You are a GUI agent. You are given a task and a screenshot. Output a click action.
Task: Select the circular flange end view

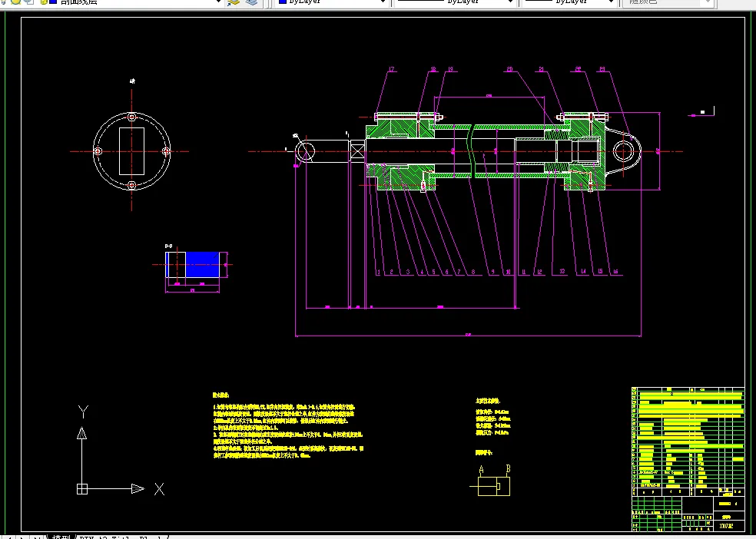pyautogui.click(x=131, y=151)
